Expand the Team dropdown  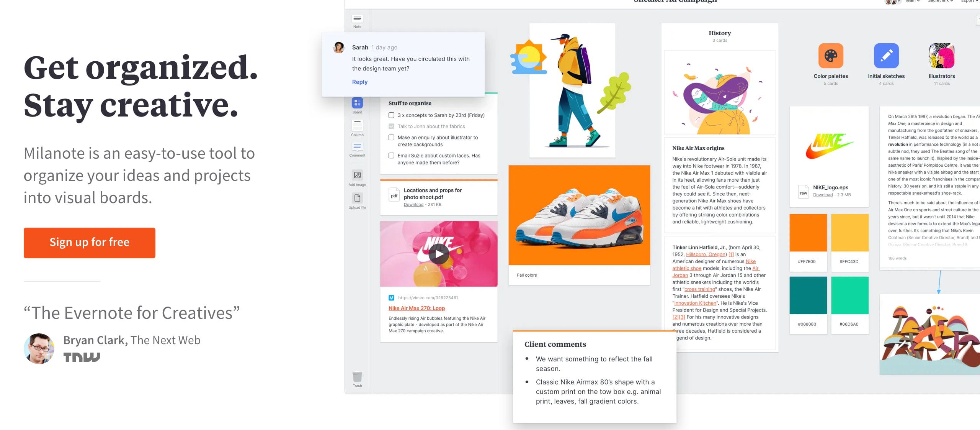(912, 1)
